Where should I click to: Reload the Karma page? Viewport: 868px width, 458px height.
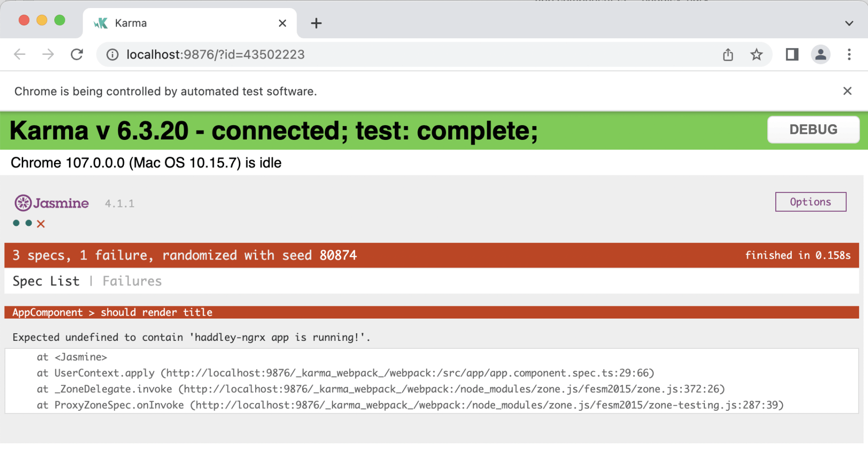coord(77,54)
